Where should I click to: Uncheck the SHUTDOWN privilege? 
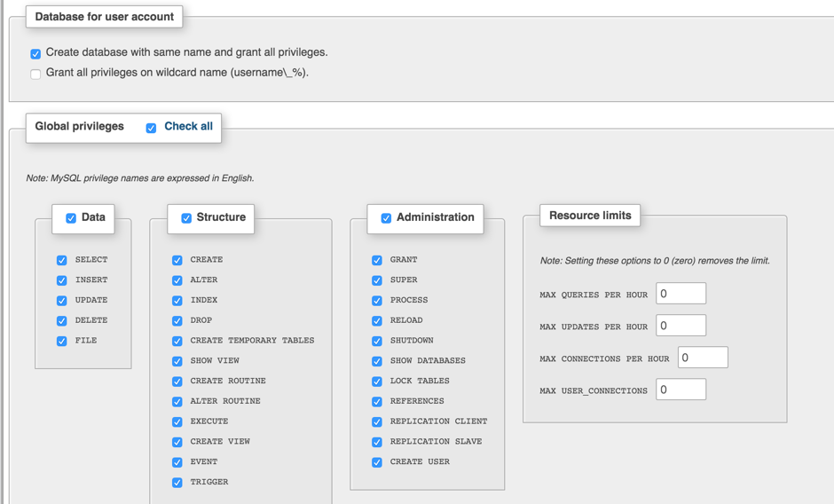click(x=377, y=342)
